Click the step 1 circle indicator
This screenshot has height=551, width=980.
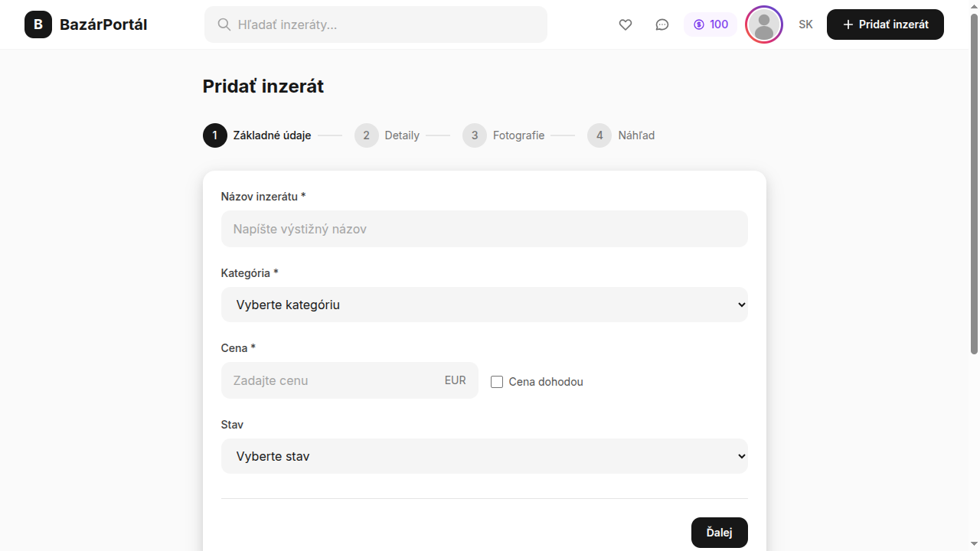click(215, 135)
